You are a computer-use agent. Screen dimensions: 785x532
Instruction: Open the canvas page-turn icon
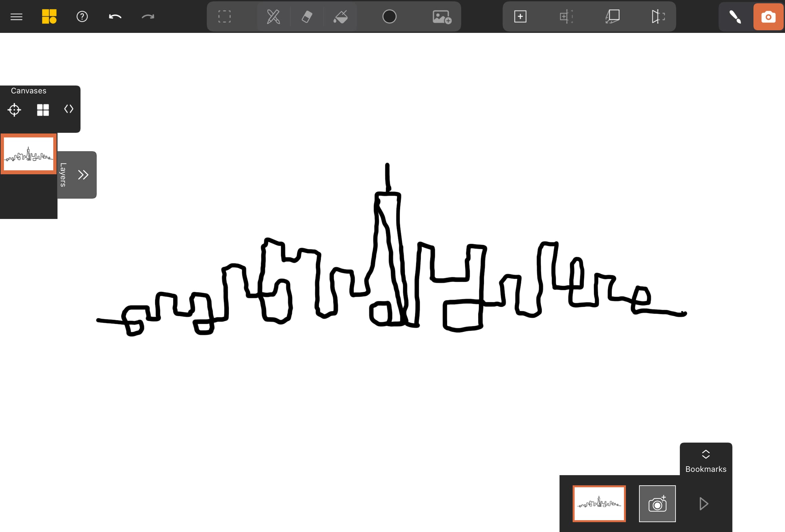(612, 16)
